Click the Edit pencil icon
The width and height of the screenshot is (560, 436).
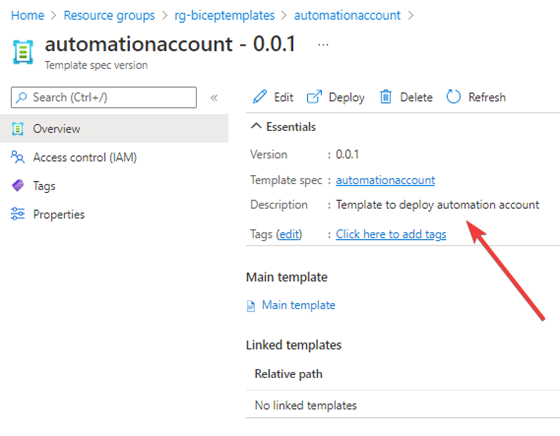click(x=260, y=97)
